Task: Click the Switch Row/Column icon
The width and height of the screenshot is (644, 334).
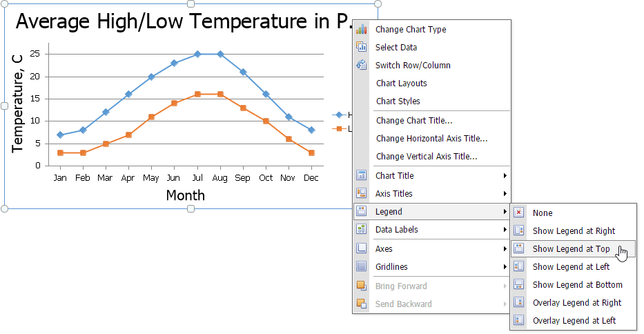Action: tap(361, 65)
